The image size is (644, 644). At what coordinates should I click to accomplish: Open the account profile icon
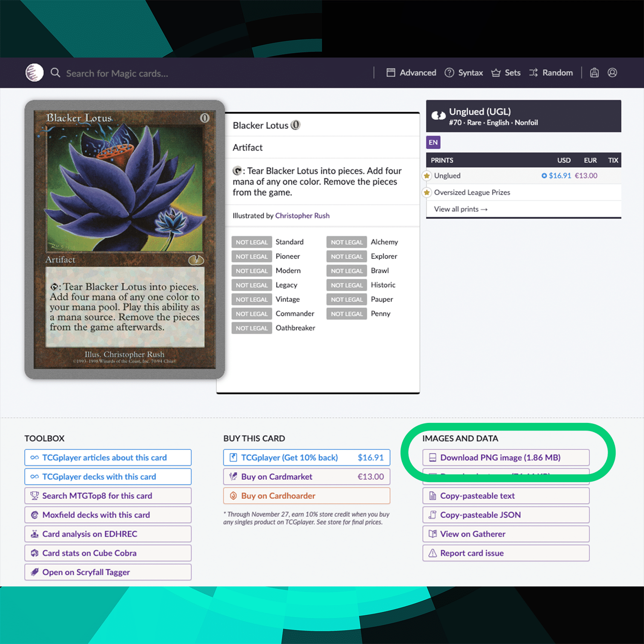[612, 73]
